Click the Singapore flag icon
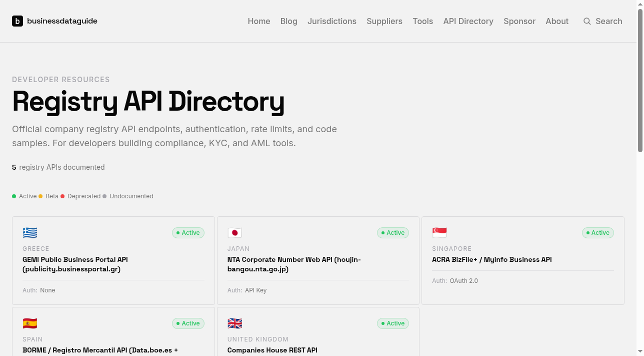 (439, 233)
